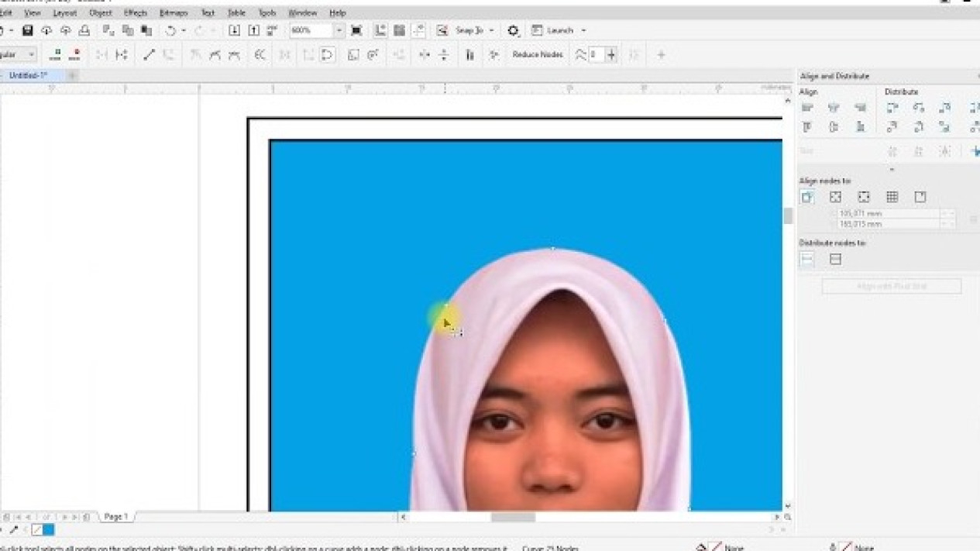Viewport: 980px width, 551px height.
Task: Click Align top icon in Align panel
Action: (807, 126)
